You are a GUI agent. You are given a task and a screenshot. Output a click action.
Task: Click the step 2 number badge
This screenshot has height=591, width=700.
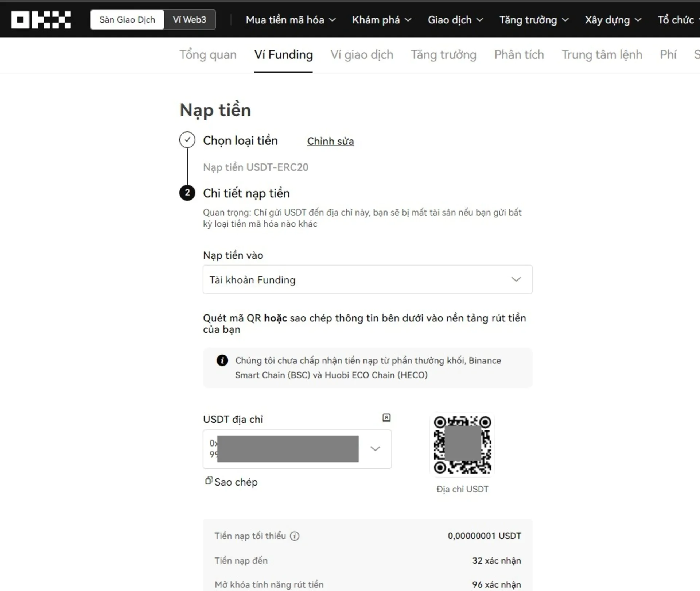point(187,193)
